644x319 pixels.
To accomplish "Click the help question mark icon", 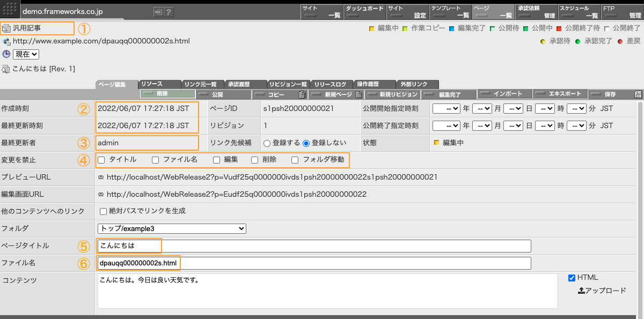I will point(169,12).
